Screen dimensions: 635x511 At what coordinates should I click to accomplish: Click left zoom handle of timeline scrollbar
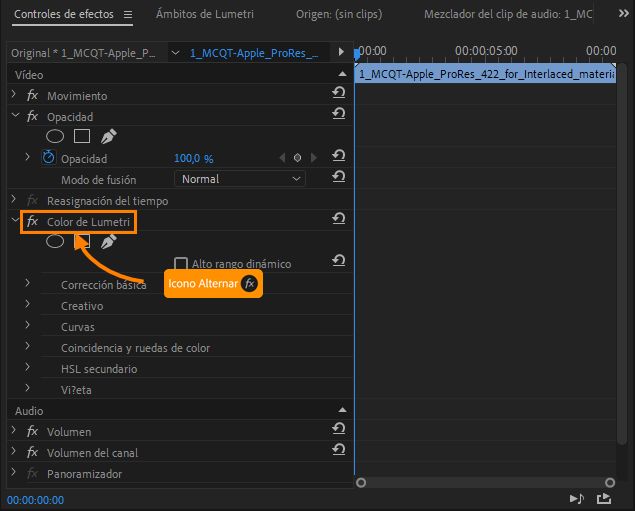point(361,482)
